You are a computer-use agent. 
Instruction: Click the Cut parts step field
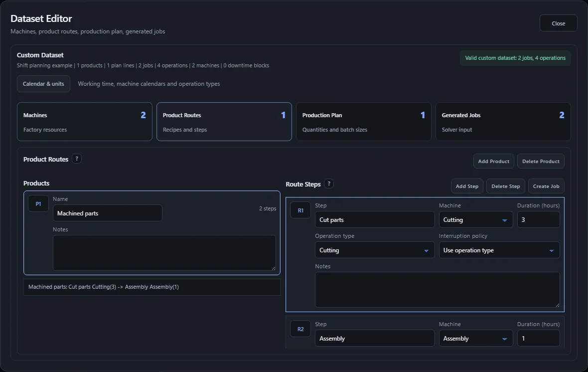click(375, 219)
